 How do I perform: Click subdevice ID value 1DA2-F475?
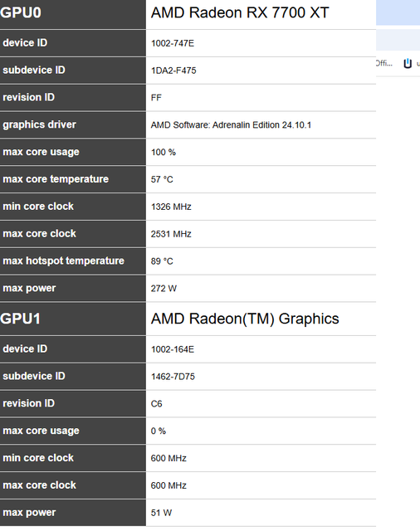coord(173,71)
